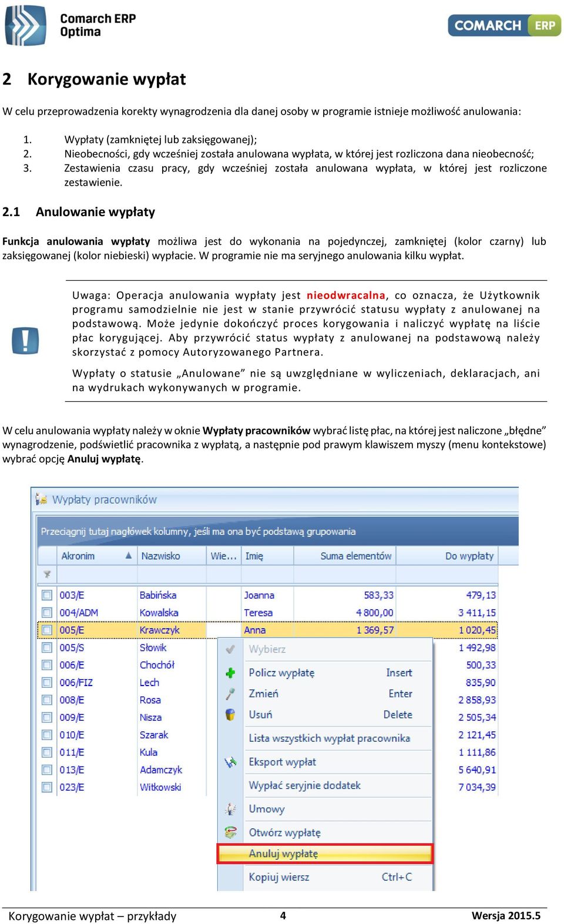Screen dimensions: 564x924
Task: Sort by the Wie... column header
Action: pyautogui.click(x=223, y=556)
